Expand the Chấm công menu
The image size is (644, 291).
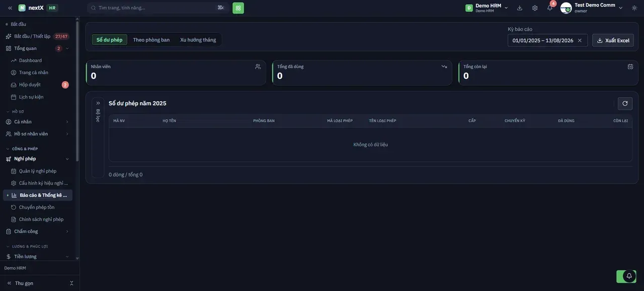[38, 232]
